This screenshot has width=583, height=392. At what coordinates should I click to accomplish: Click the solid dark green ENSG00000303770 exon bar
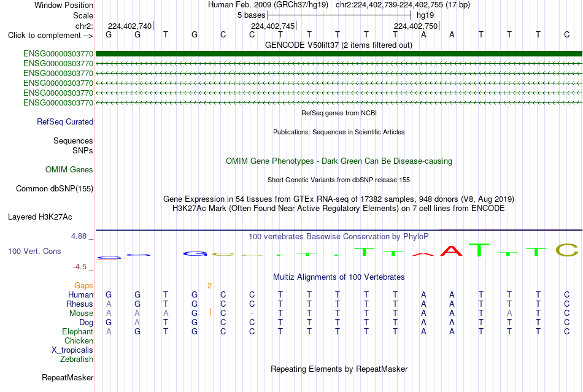(339, 54)
